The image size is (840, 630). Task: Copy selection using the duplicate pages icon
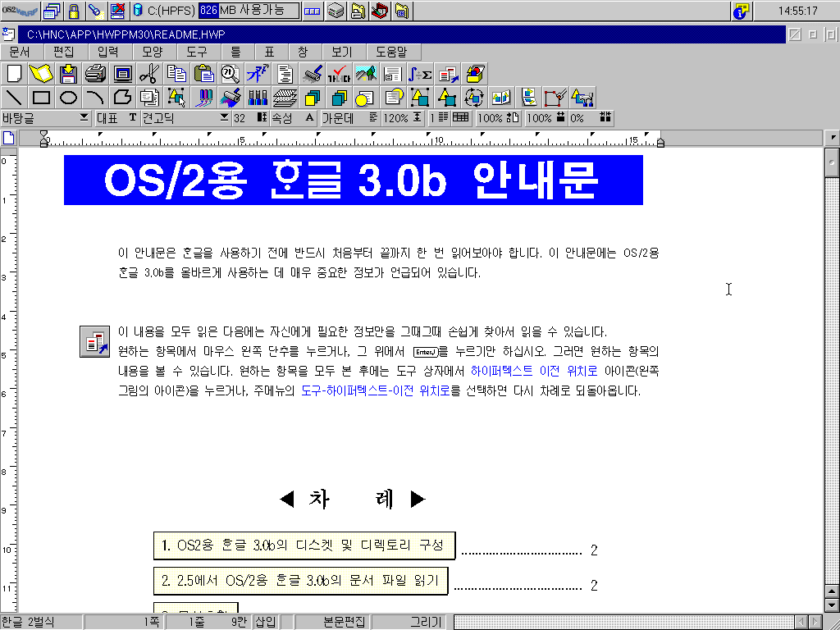click(176, 74)
